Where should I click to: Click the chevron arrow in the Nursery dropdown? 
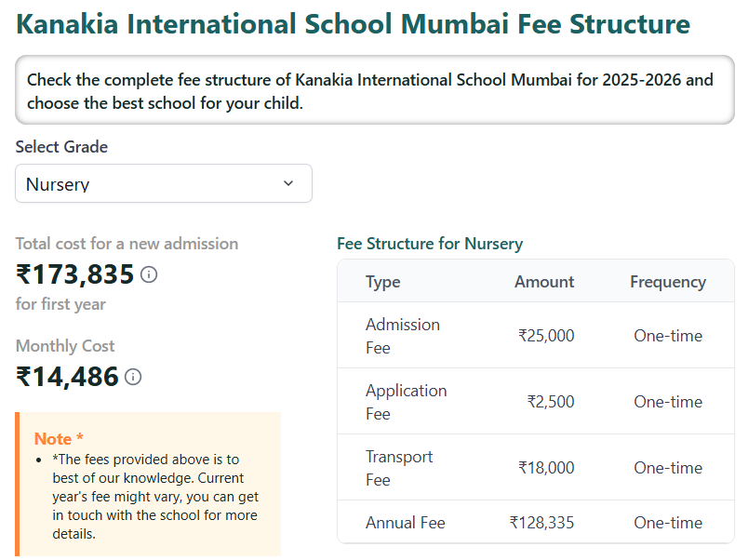coord(288,183)
